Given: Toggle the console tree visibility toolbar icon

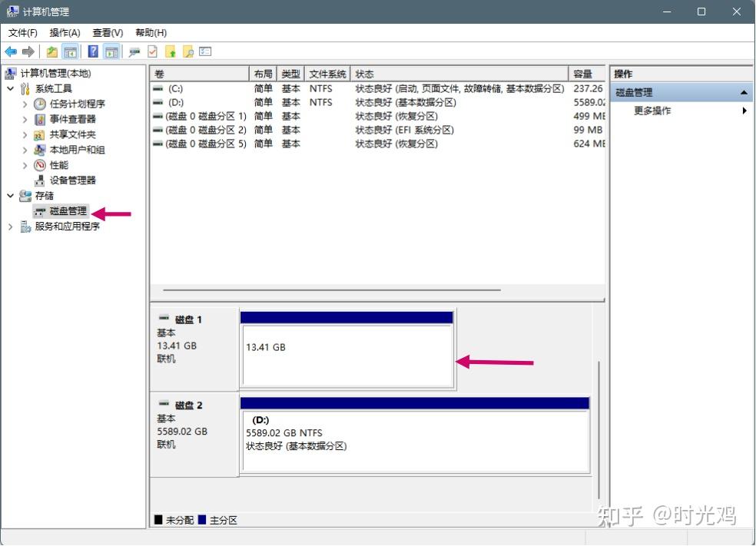Looking at the screenshot, I should point(70,51).
